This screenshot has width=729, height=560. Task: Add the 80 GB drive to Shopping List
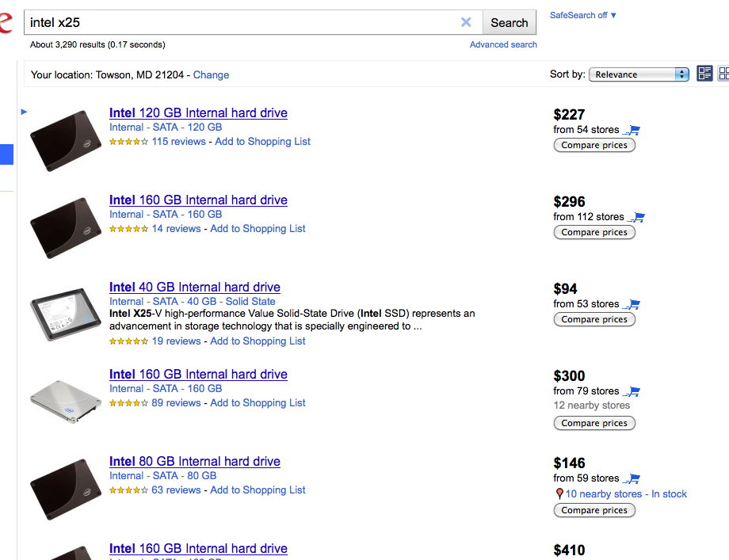(x=258, y=490)
